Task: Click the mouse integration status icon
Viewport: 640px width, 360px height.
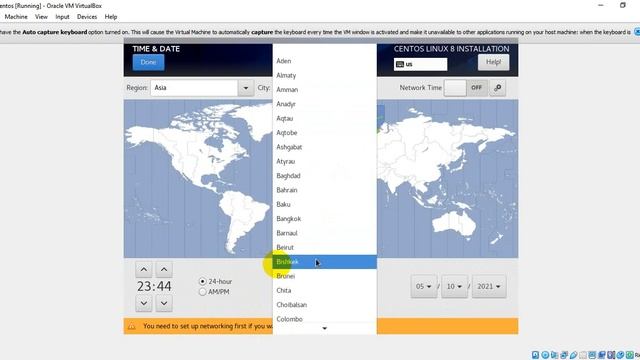Action: (620, 355)
